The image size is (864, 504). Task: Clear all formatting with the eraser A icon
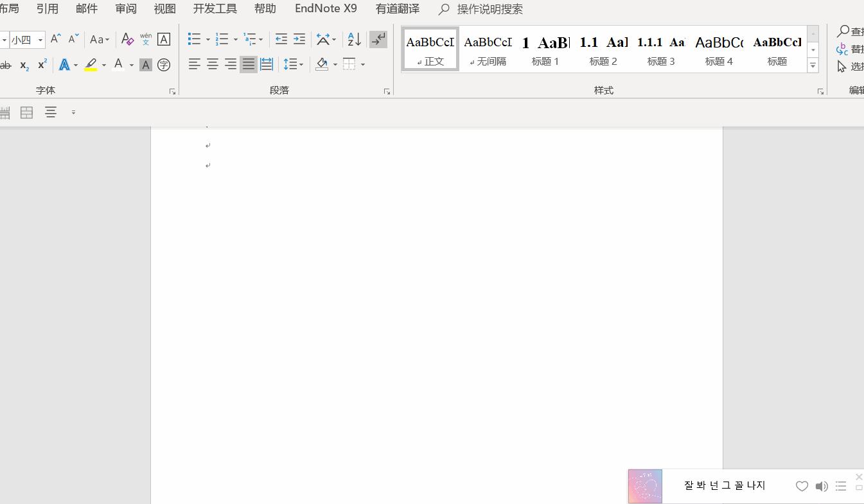coord(127,39)
